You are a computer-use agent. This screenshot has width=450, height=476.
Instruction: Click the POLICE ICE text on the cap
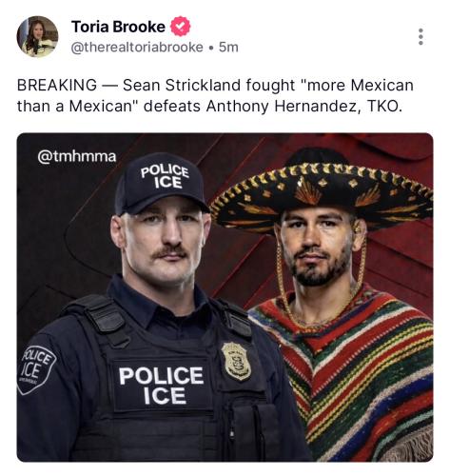(165, 177)
